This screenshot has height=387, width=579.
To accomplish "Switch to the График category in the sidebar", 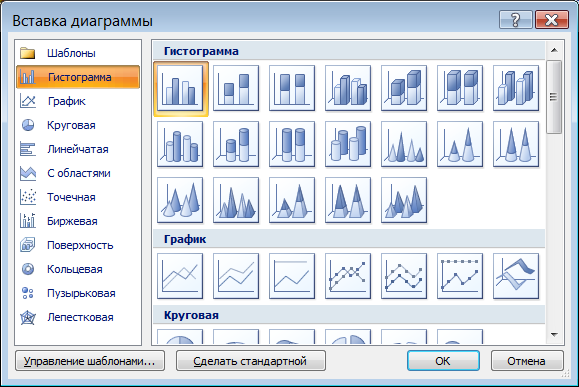I will point(78,101).
